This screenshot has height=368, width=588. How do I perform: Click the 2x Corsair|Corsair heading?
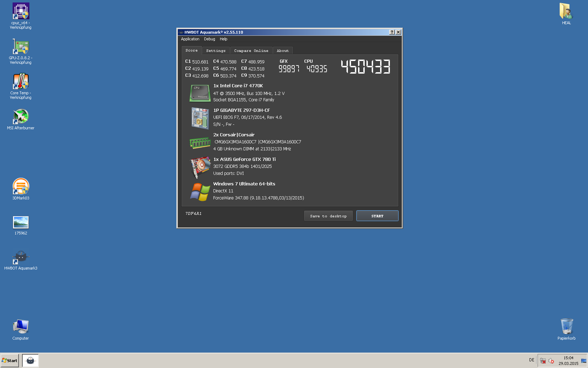pyautogui.click(x=234, y=135)
